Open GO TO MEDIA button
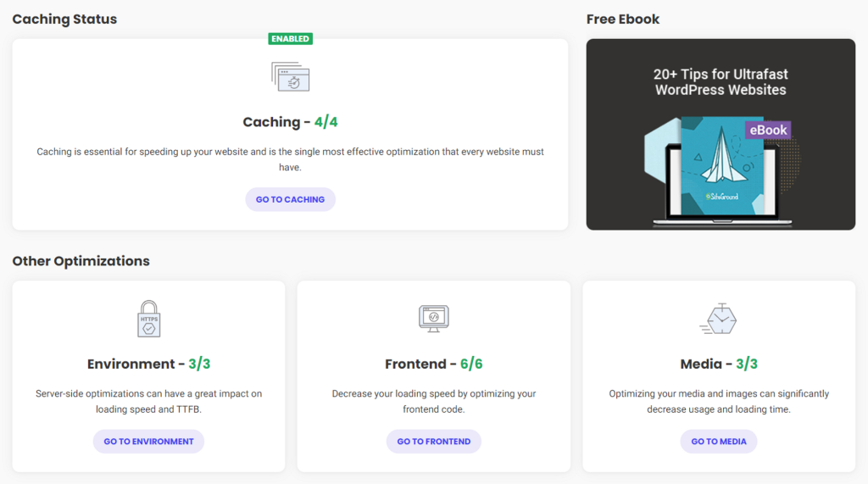868x484 pixels. (x=719, y=442)
